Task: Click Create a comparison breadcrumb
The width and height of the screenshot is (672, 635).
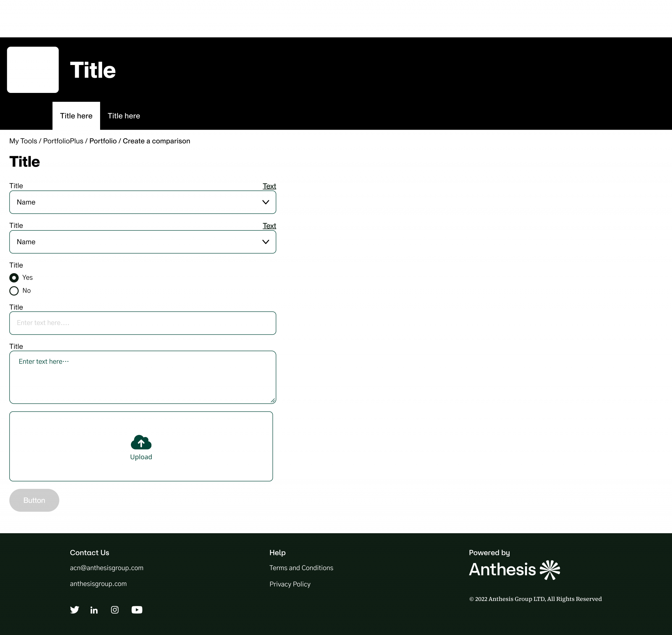Action: click(156, 141)
